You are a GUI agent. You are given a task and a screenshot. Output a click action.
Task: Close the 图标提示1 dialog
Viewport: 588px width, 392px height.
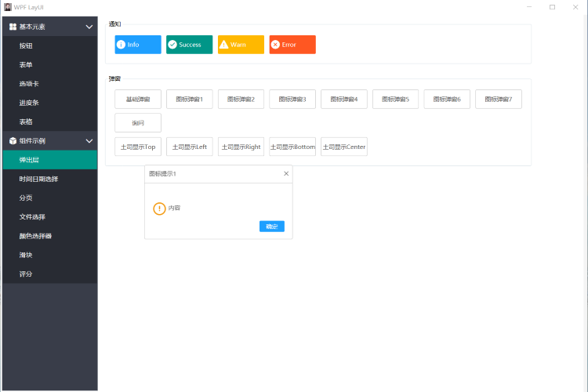click(286, 174)
